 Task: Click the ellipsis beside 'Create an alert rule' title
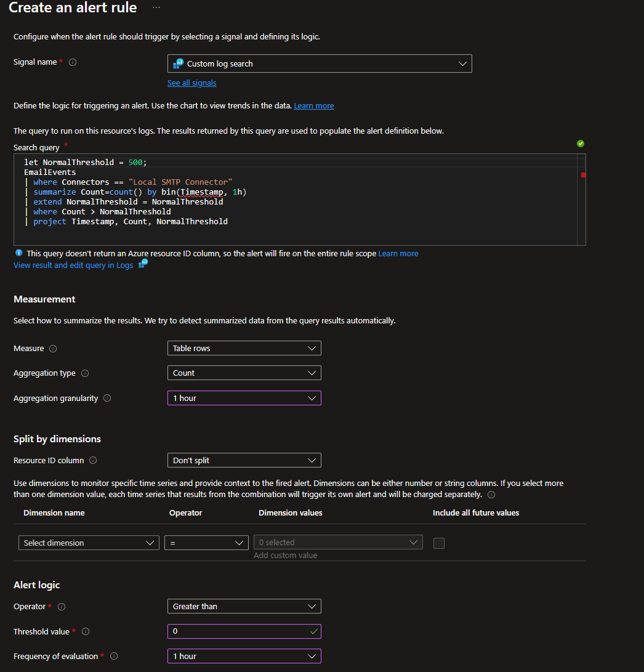(156, 7)
